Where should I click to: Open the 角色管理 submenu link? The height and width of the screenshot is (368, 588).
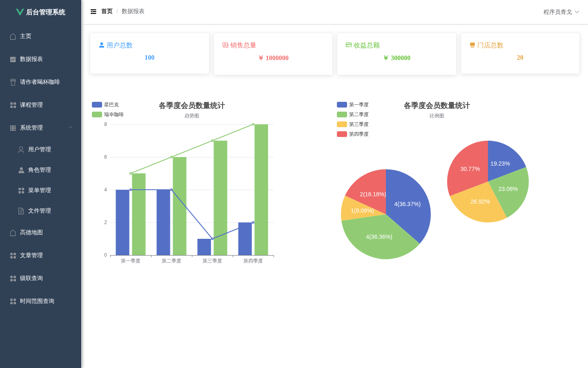(x=41, y=170)
